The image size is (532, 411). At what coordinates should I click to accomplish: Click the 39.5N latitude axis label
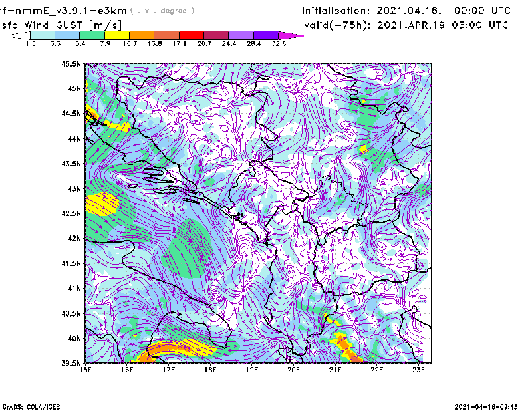[x=71, y=363]
